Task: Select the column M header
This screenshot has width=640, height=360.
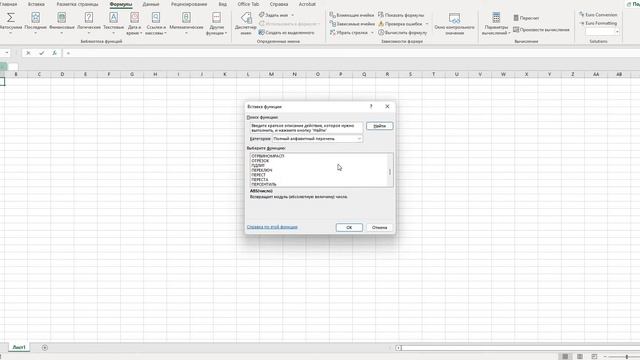Action: coord(271,74)
